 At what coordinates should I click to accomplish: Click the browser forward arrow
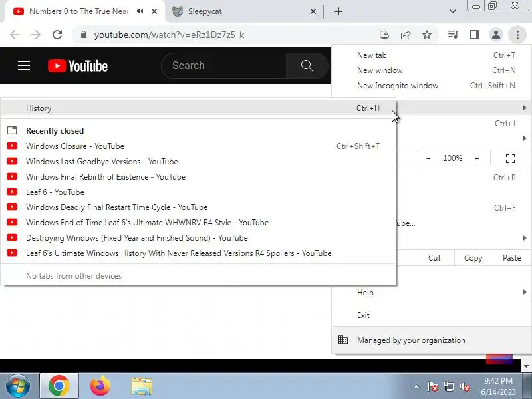[36, 35]
